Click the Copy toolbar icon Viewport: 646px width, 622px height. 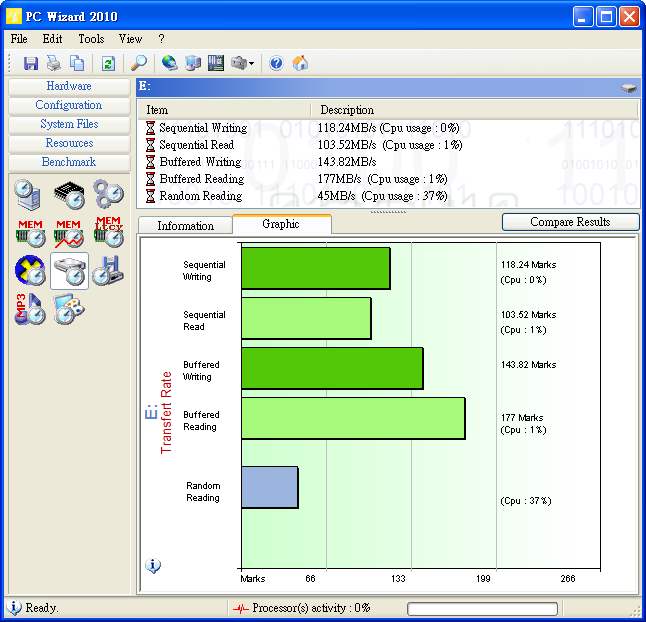[x=77, y=63]
